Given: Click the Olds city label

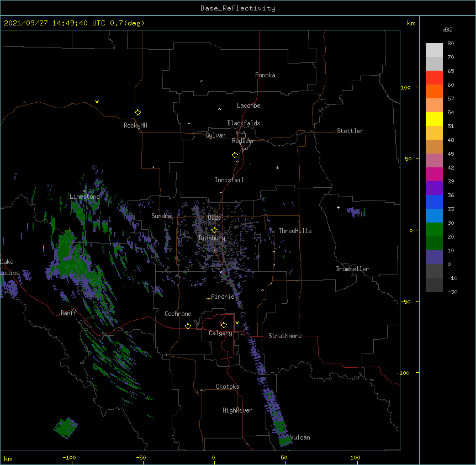Looking at the screenshot, I should [214, 218].
